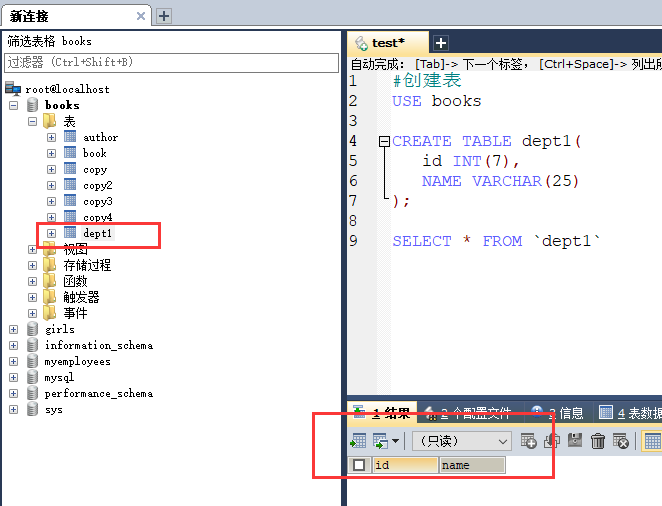Expand the copy3 table node

click(52, 202)
